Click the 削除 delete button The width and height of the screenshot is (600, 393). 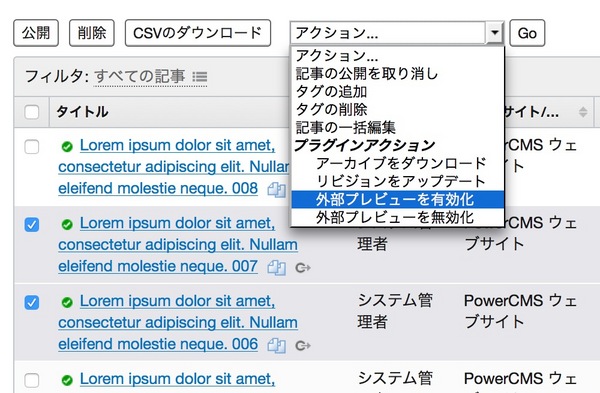92,33
